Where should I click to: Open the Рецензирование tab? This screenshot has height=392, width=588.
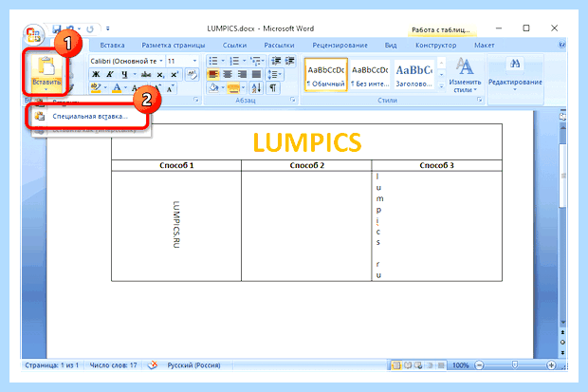point(340,45)
